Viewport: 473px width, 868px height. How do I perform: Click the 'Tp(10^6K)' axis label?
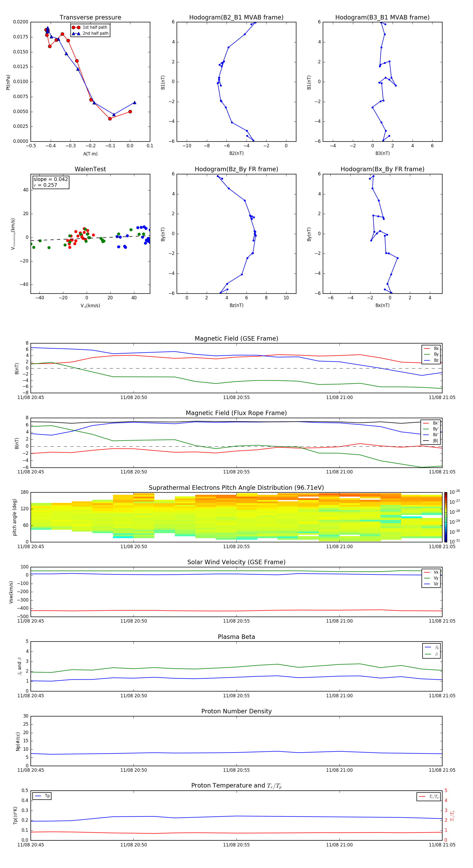click(x=15, y=816)
